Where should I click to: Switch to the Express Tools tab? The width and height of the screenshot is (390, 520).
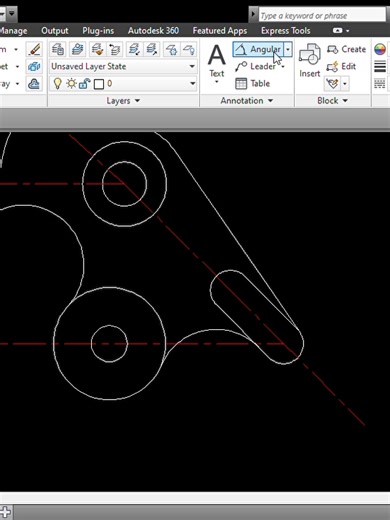(x=286, y=31)
